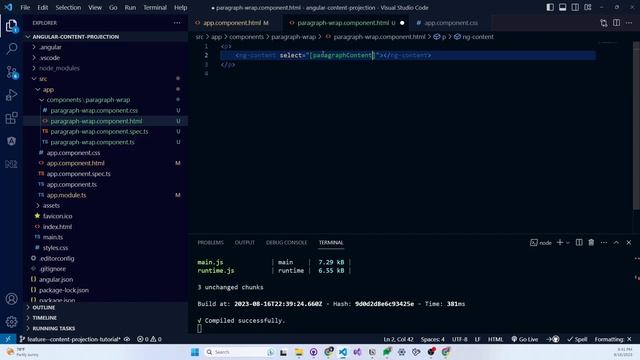Open the Run and Debug view
This screenshot has width=640, height=360.
pos(11,95)
